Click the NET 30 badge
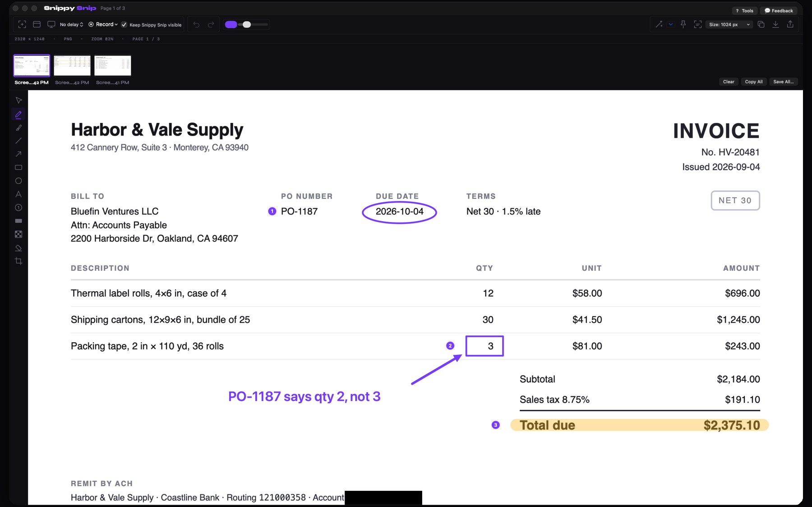 (x=735, y=200)
